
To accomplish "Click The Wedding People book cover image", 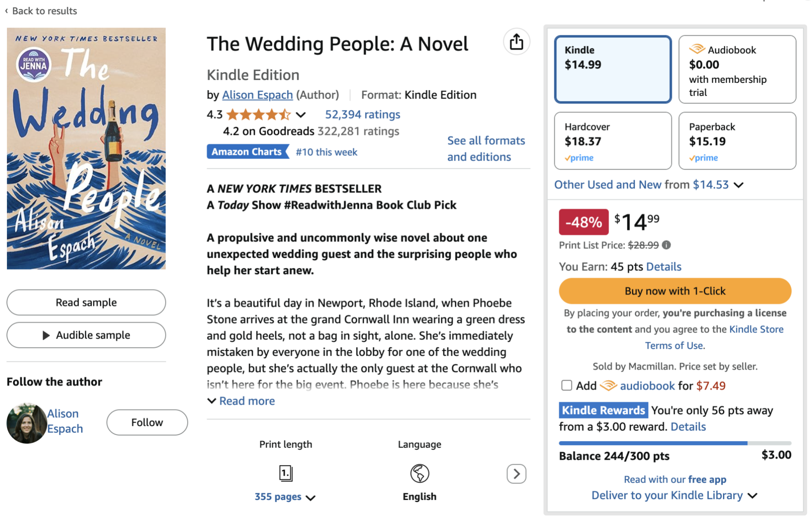I will tap(86, 148).
